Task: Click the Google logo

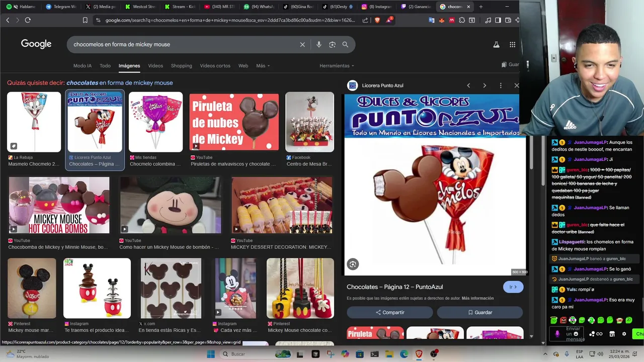Action: point(36,44)
